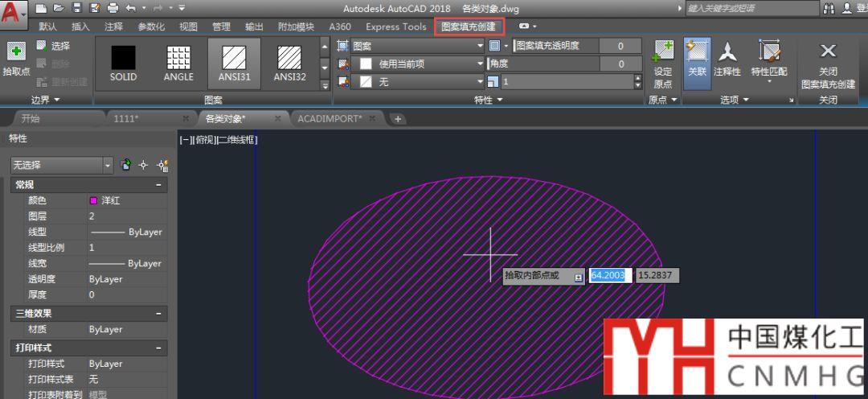The height and width of the screenshot is (399, 868).
Task: Toggle the 关联 associative hatch option
Action: [x=697, y=53]
